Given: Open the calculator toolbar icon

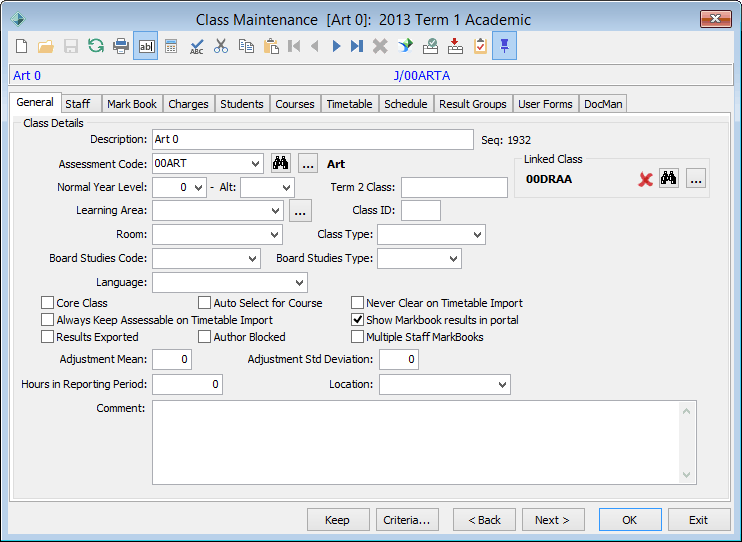Looking at the screenshot, I should (x=171, y=46).
